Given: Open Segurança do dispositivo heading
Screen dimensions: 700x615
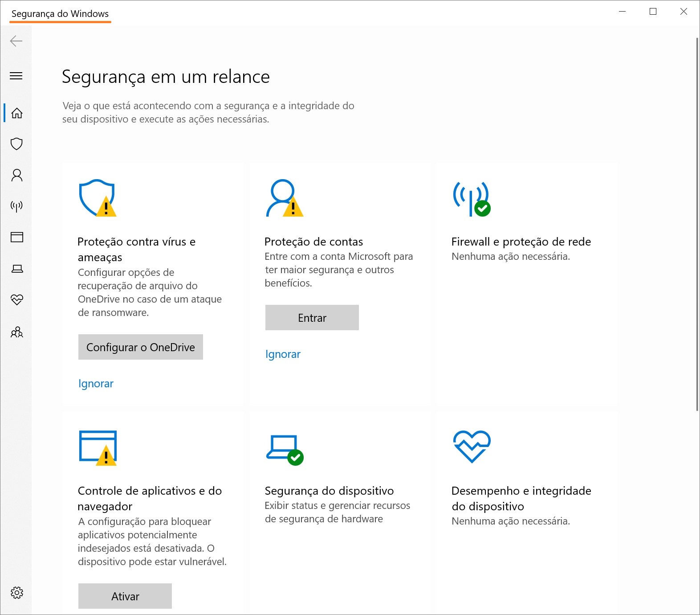Looking at the screenshot, I should click(x=329, y=491).
